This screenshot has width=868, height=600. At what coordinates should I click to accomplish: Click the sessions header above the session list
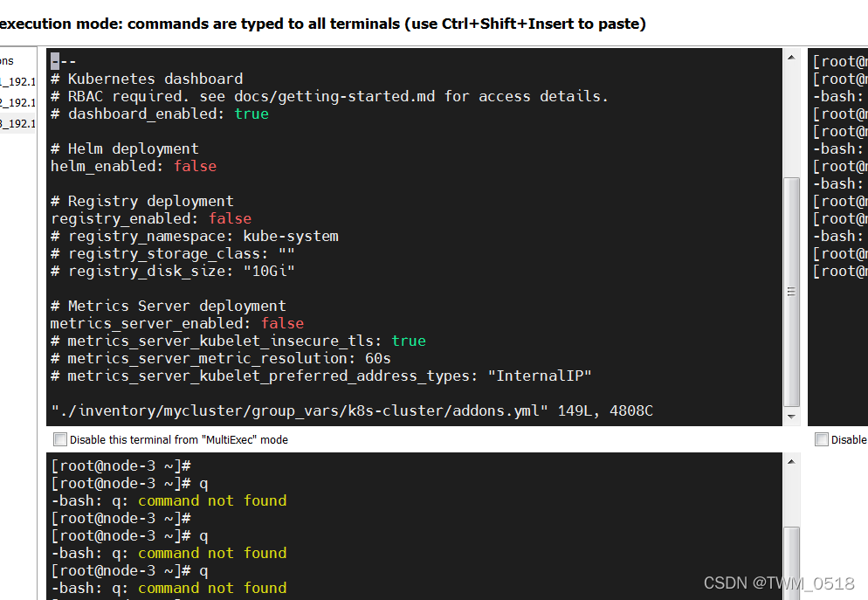tap(7, 60)
